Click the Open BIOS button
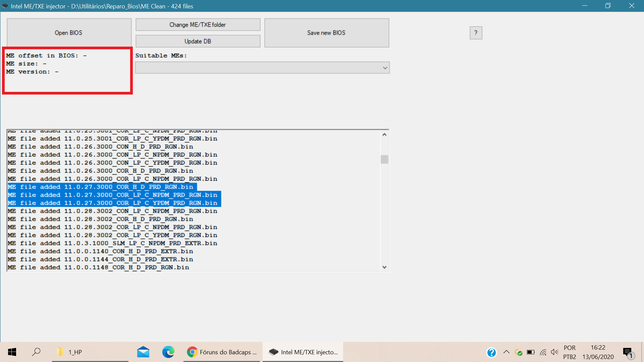This screenshot has width=644, height=362. [69, 33]
